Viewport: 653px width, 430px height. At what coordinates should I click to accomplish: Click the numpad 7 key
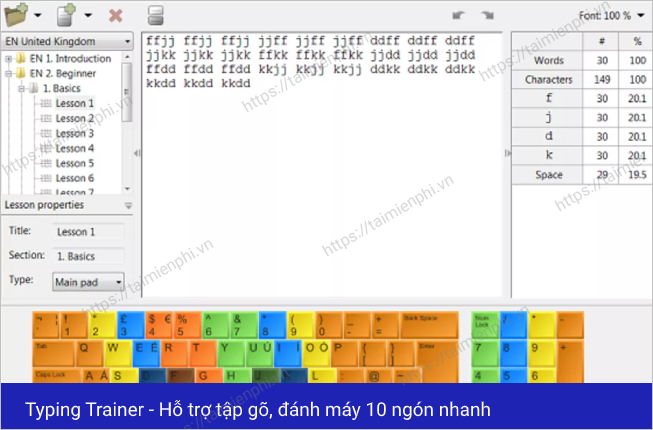tap(485, 353)
